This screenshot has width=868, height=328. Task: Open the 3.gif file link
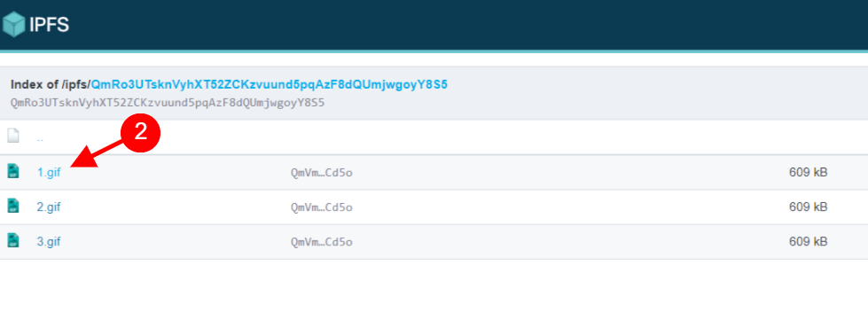(x=49, y=242)
